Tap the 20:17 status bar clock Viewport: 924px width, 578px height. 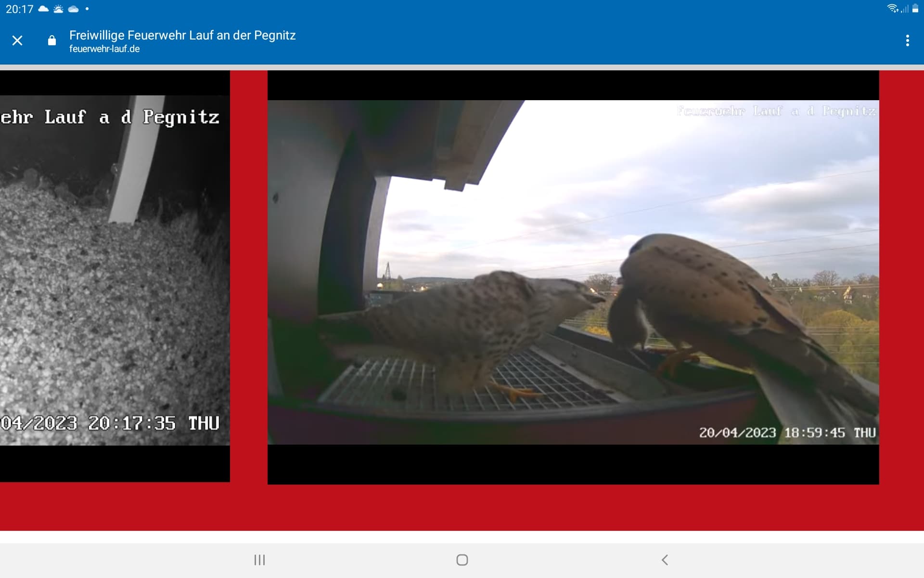(19, 9)
